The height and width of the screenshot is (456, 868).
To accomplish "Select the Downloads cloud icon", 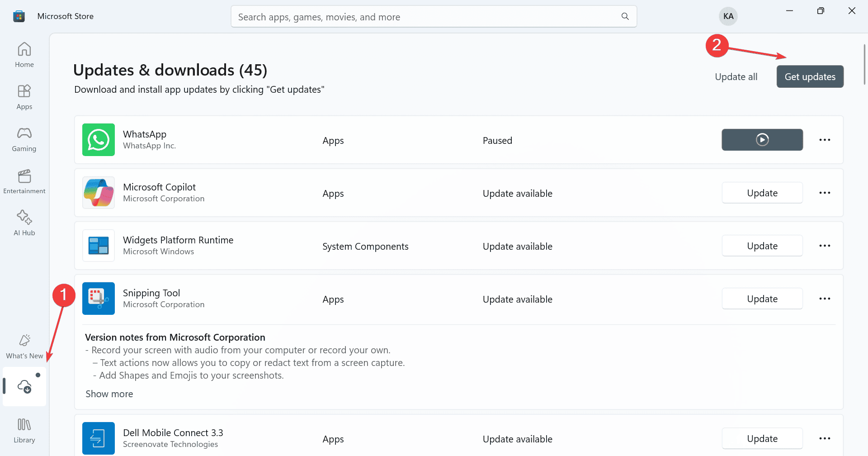I will (x=24, y=386).
